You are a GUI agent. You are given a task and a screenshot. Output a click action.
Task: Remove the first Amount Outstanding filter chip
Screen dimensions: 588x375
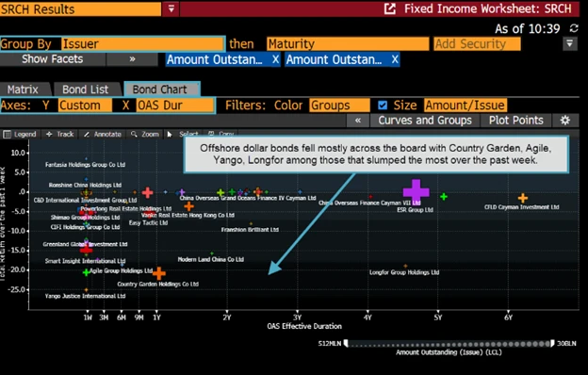(x=275, y=59)
